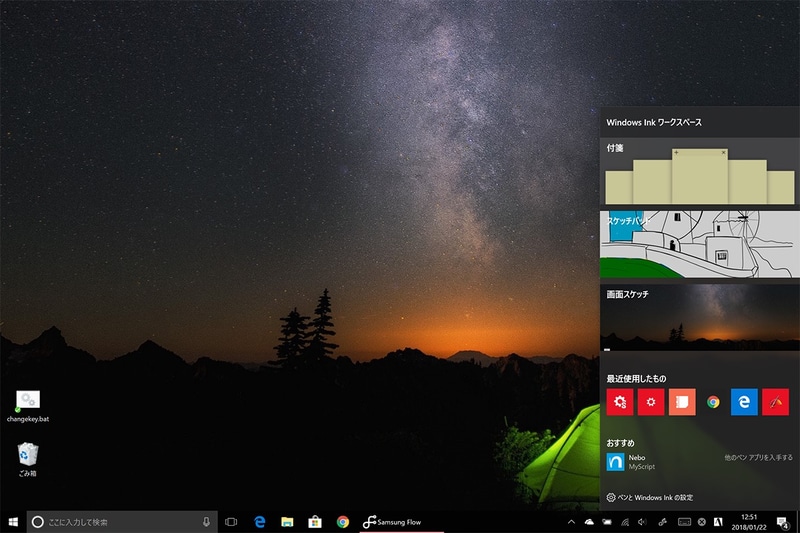Image resolution: width=800 pixels, height=533 pixels.
Task: Click the 他のペン アプリを入手する link
Action: pyautogui.click(x=758, y=458)
